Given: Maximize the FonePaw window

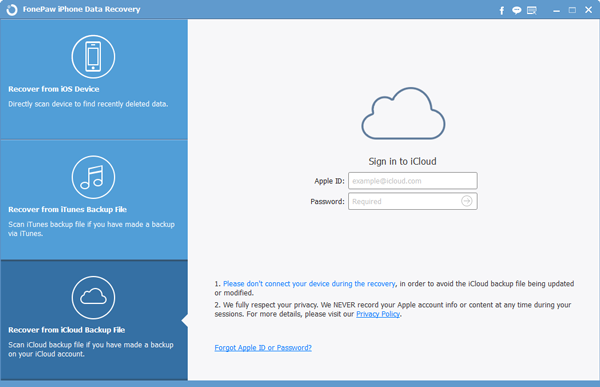Looking at the screenshot, I should point(572,10).
